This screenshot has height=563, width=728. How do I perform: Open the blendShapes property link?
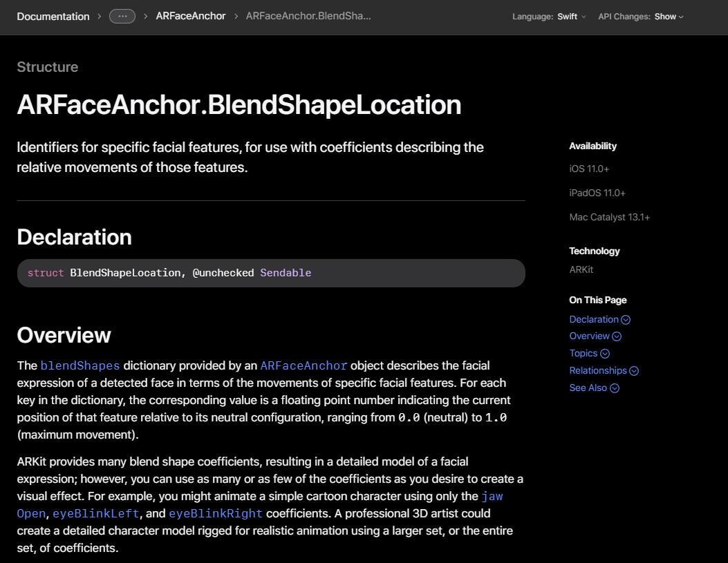point(80,365)
